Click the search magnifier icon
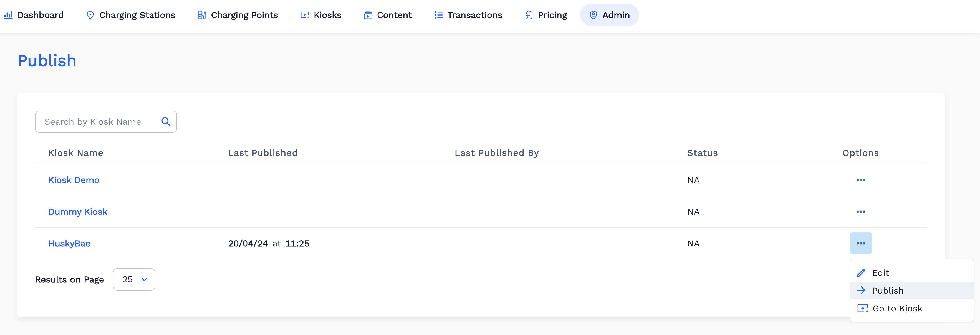 [165, 121]
